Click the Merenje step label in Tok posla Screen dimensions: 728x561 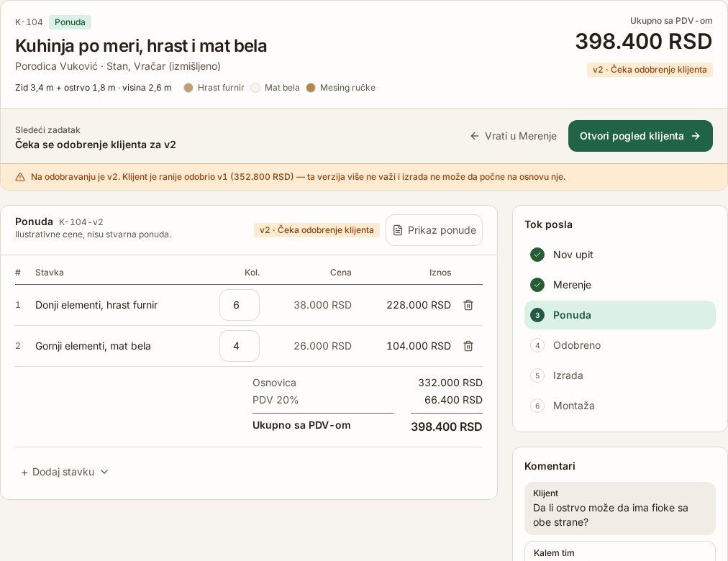tap(572, 285)
